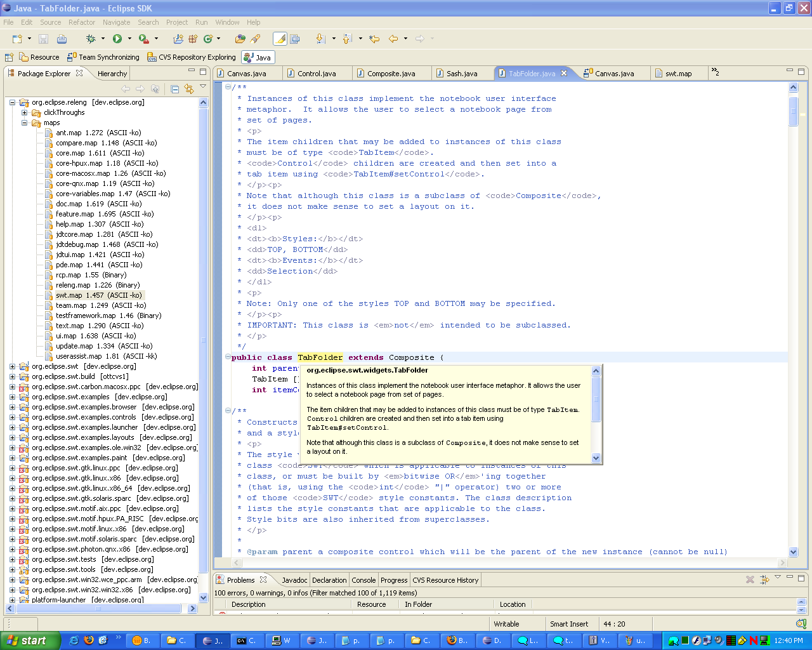The width and height of the screenshot is (812, 650).
Task: Switch to CVS Repository Exploring perspective
Action: pyautogui.click(x=191, y=57)
